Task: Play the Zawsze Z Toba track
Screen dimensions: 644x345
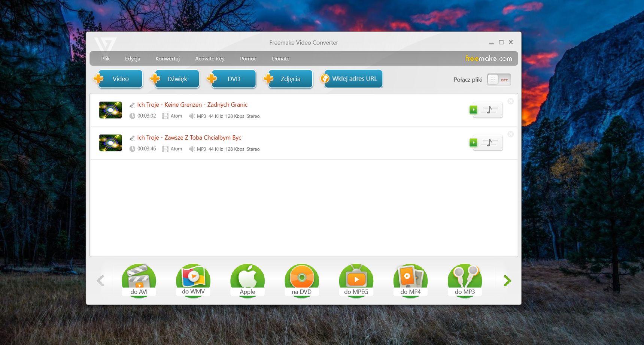Action: [x=473, y=143]
